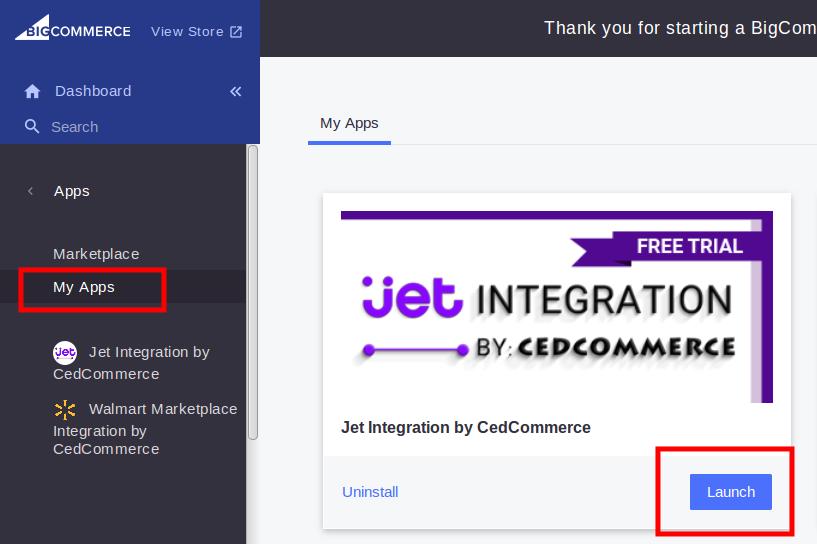Switch to the My Apps tab
This screenshot has width=817, height=544.
click(349, 123)
